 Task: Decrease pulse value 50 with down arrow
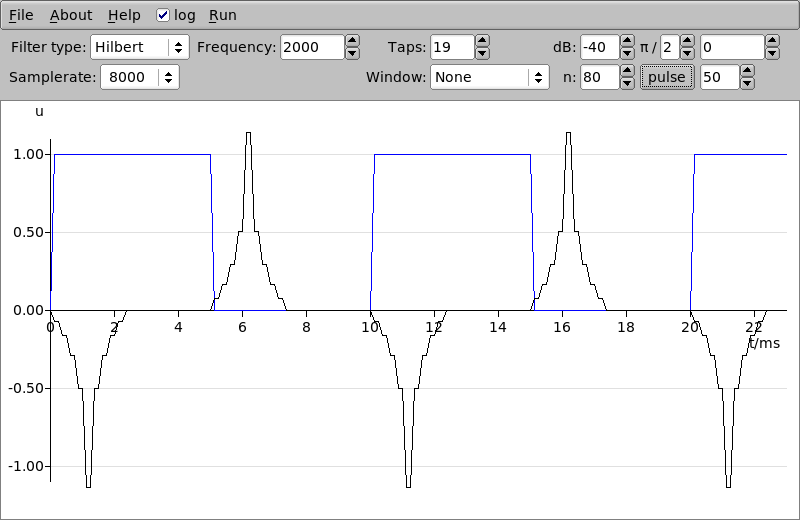(x=747, y=83)
